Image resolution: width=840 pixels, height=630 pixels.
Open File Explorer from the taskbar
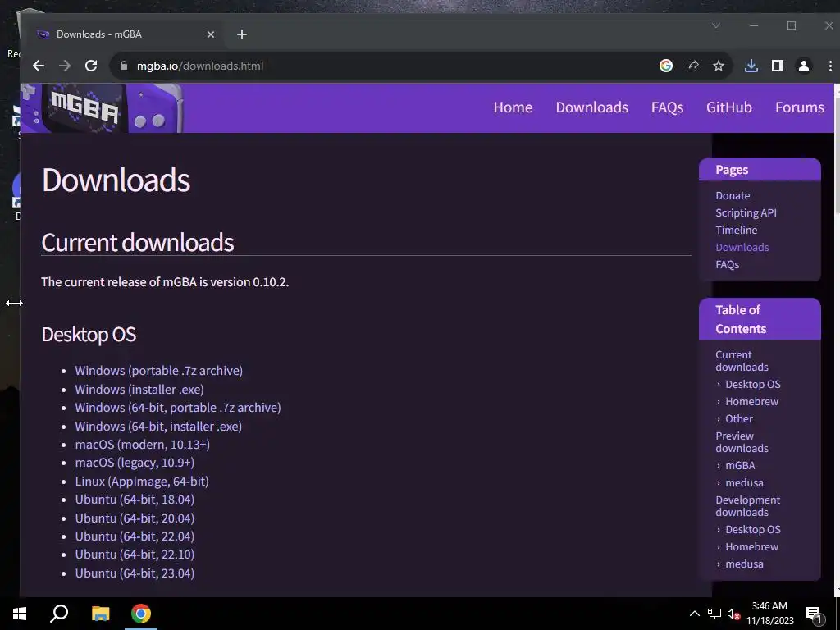click(100, 614)
